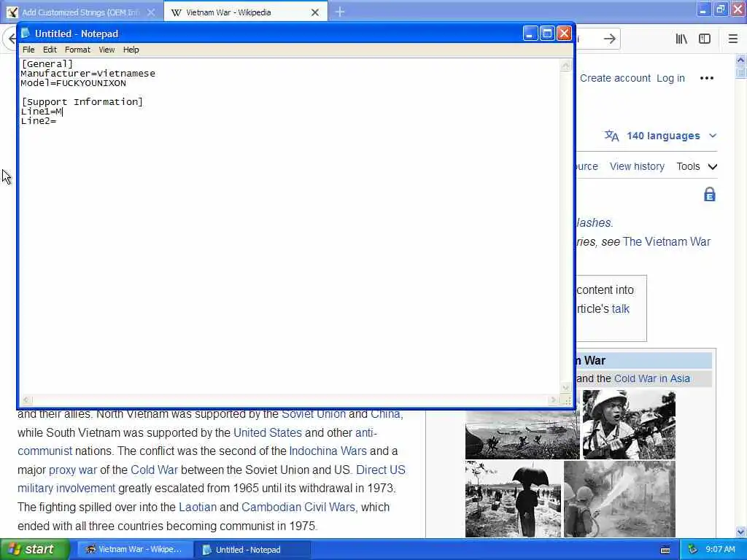Click Notepad horizontal scrollbar left arrow
This screenshot has width=747, height=560.
(26, 400)
